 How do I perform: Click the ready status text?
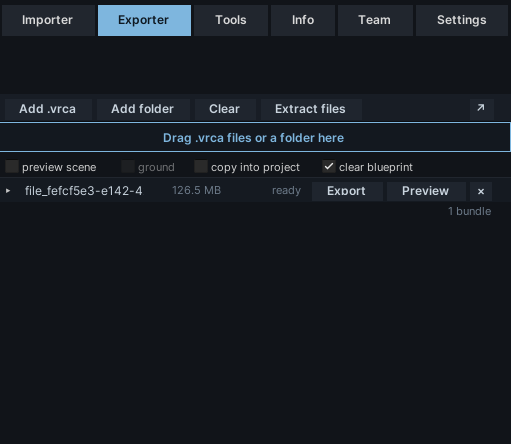pyautogui.click(x=286, y=191)
